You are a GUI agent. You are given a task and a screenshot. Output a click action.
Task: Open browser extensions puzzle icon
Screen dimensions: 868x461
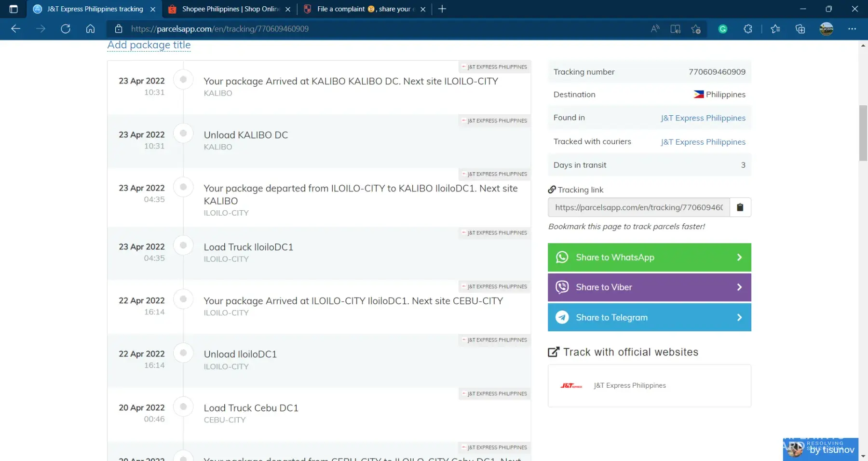coord(747,29)
